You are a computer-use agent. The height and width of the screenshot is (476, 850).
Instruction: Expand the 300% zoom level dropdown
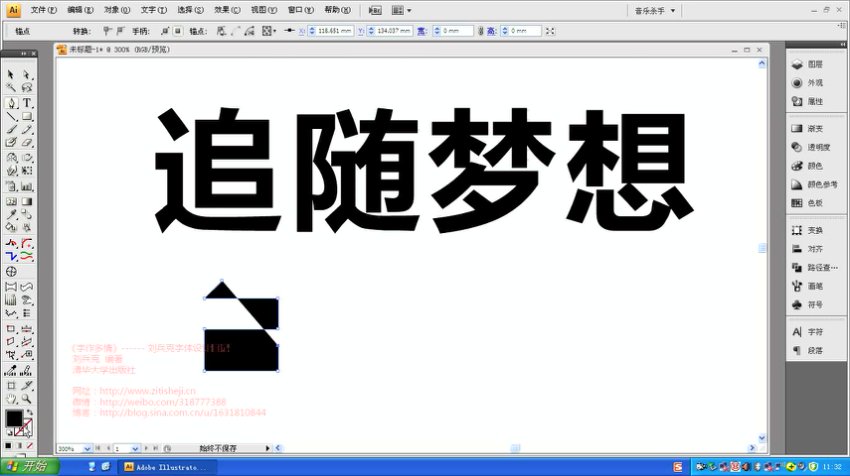pos(89,449)
